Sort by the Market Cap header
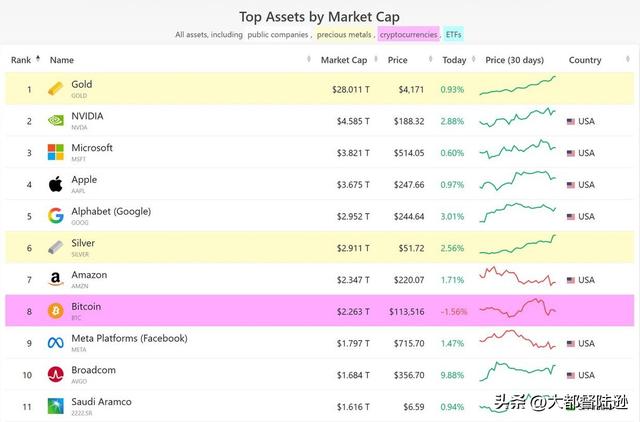This screenshot has height=422, width=640. [x=342, y=60]
